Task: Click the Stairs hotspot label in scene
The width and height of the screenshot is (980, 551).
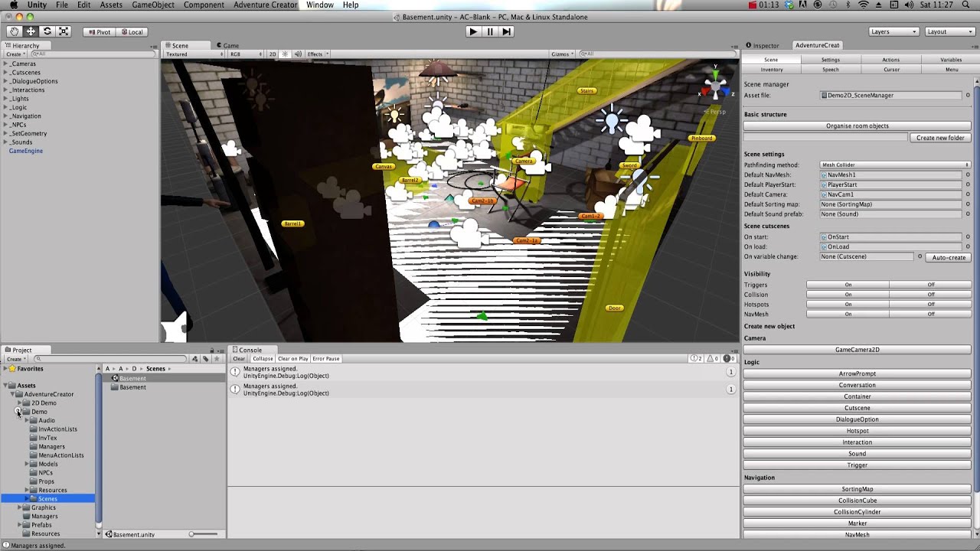Action: coord(587,91)
